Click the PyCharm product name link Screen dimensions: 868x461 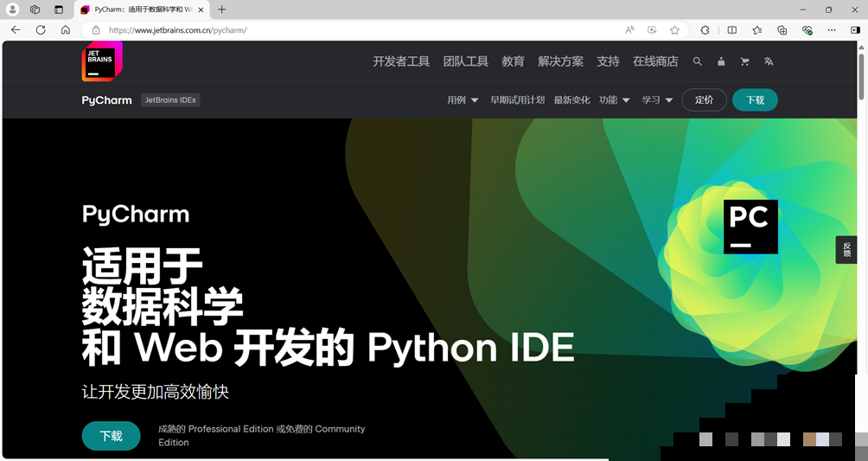(x=107, y=100)
